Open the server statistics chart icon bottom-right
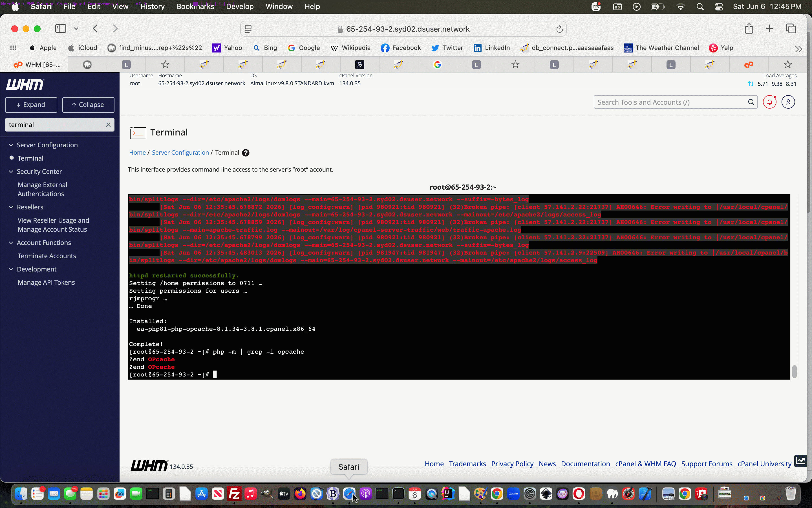 click(x=800, y=461)
